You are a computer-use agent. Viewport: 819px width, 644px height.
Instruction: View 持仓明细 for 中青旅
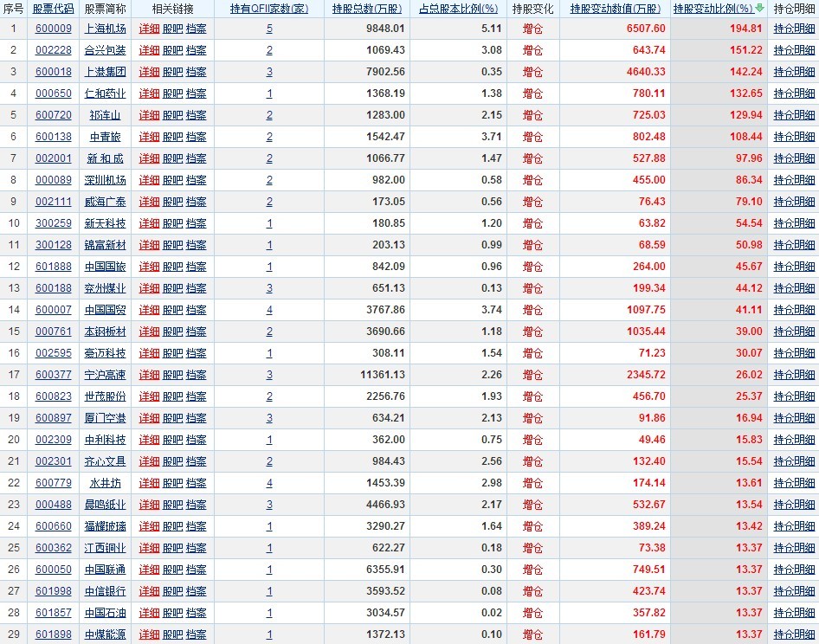click(794, 137)
